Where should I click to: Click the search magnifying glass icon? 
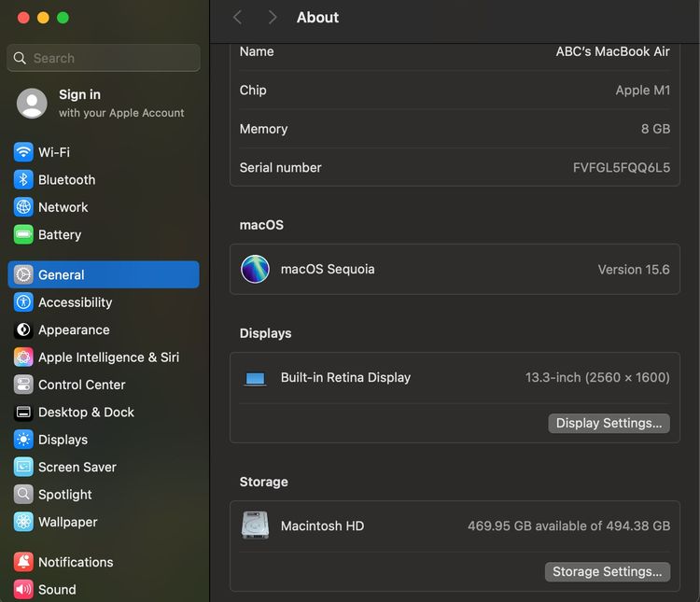20,58
